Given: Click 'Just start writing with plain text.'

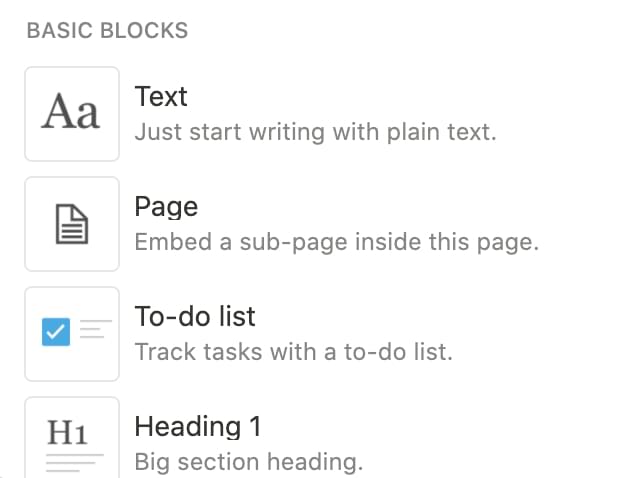Looking at the screenshot, I should (315, 131).
